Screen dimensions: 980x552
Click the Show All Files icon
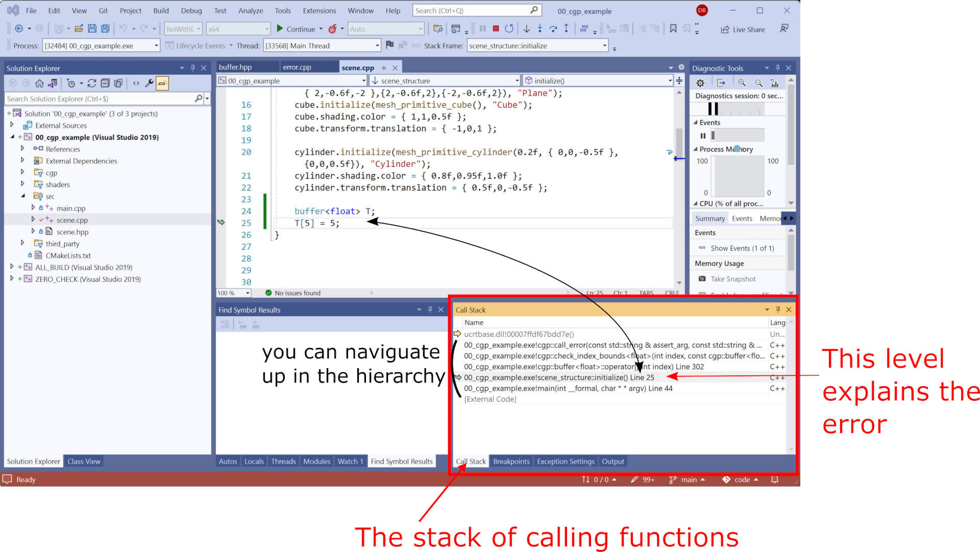click(118, 83)
